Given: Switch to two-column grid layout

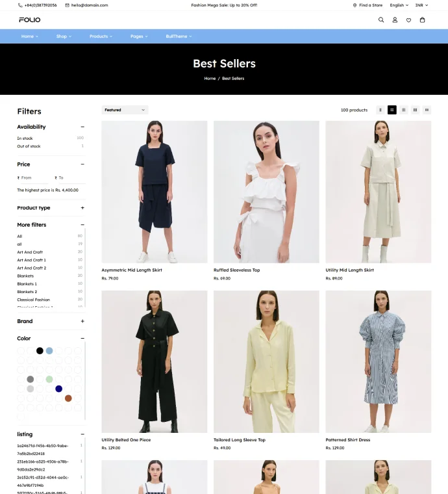Looking at the screenshot, I should [x=404, y=110].
